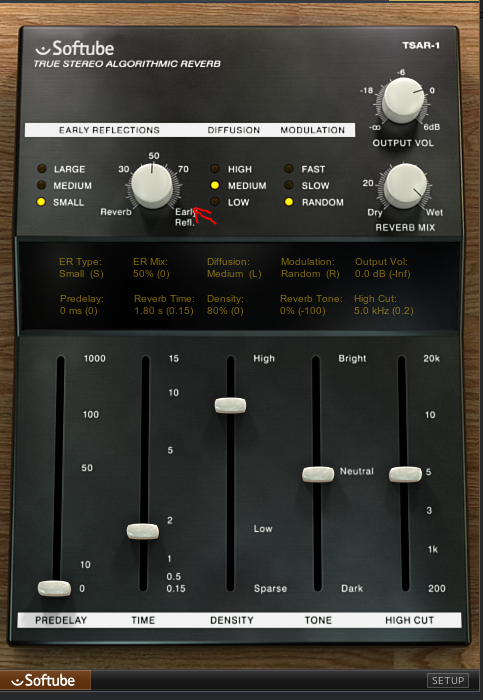Click the Density fader handle
The width and height of the screenshot is (483, 700).
pyautogui.click(x=230, y=405)
